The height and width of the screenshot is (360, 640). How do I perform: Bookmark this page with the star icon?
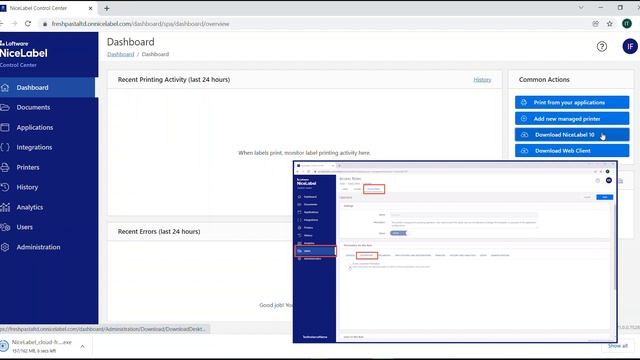pos(610,24)
